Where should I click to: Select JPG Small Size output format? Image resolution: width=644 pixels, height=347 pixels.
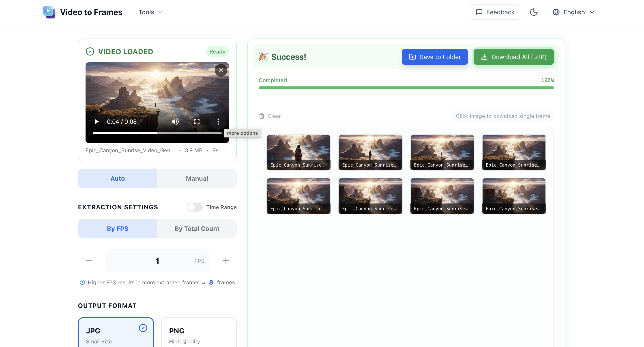pos(116,332)
